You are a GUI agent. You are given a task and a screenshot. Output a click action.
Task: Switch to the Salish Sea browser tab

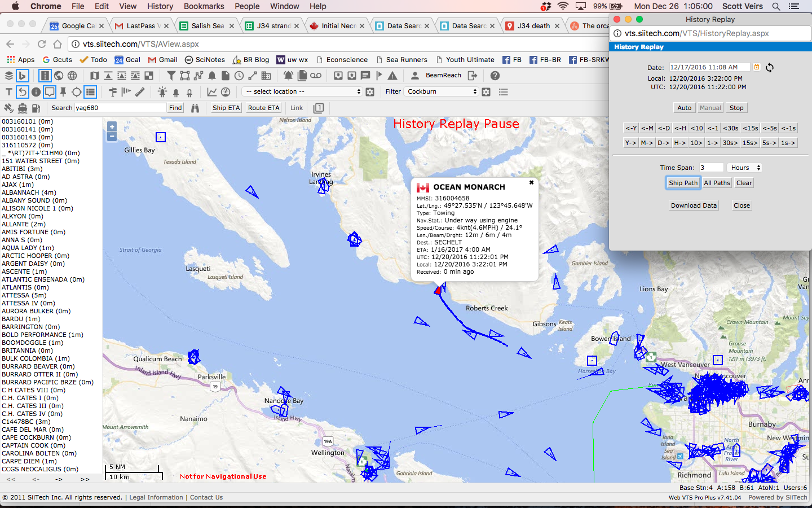pos(207,26)
